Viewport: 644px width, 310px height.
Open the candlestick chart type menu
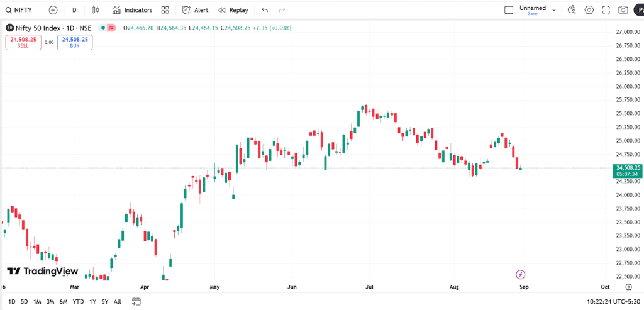pos(96,10)
